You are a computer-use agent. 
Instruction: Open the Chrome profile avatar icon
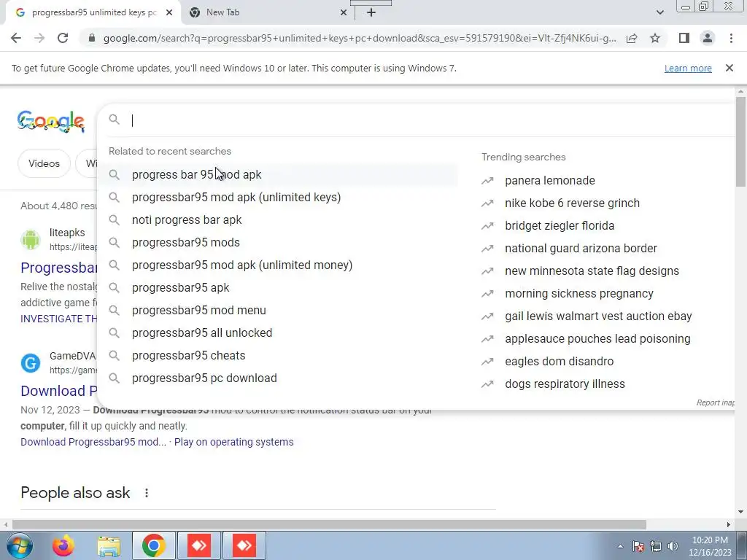coord(708,38)
